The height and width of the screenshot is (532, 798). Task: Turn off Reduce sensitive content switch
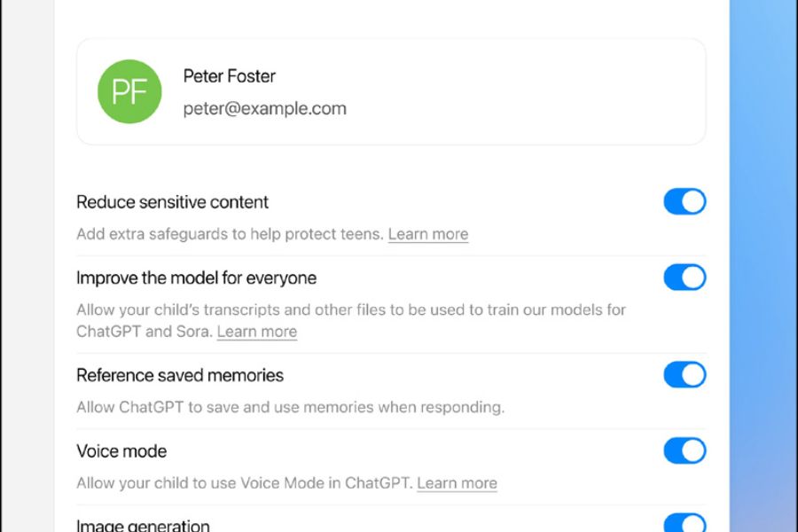(x=685, y=202)
